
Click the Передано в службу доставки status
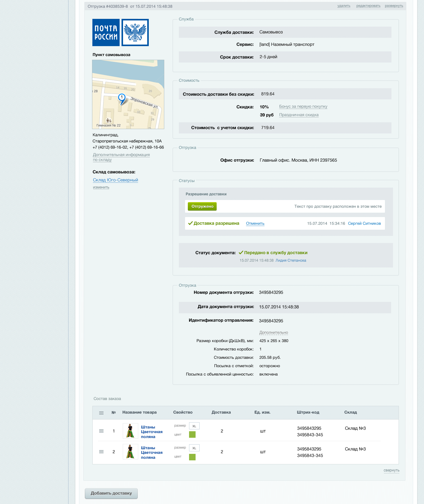click(276, 253)
